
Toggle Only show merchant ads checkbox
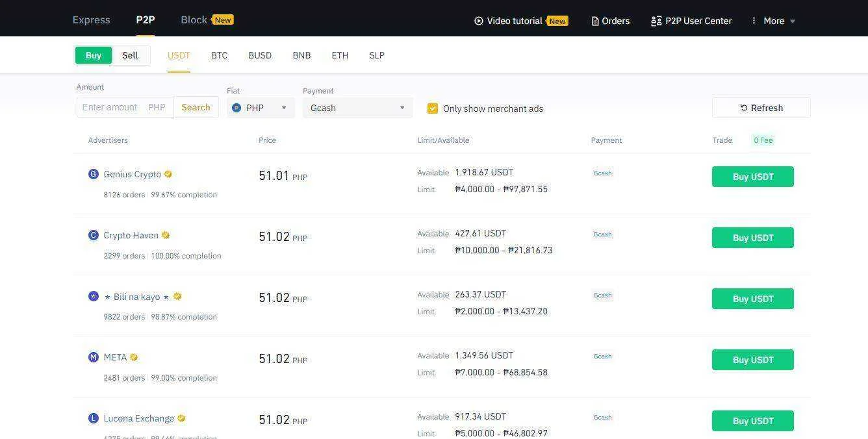pos(433,108)
